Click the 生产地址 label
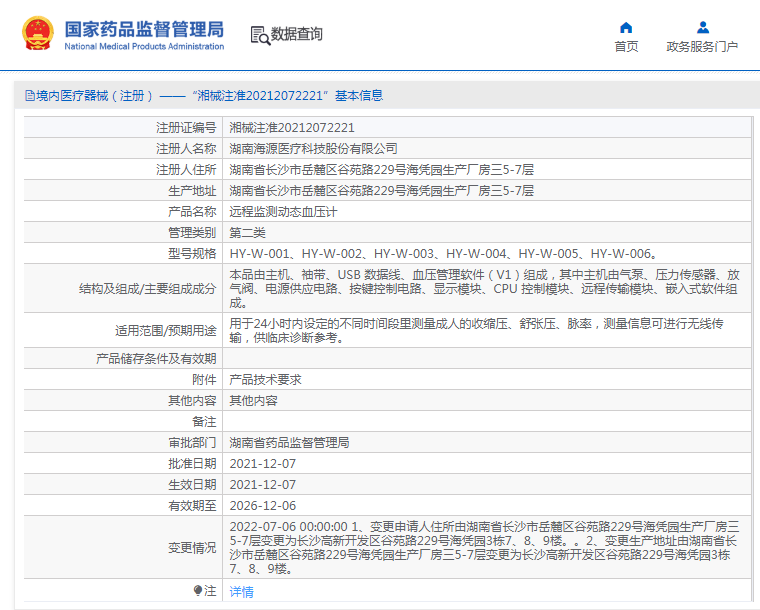This screenshot has height=610, width=760. click(x=192, y=191)
